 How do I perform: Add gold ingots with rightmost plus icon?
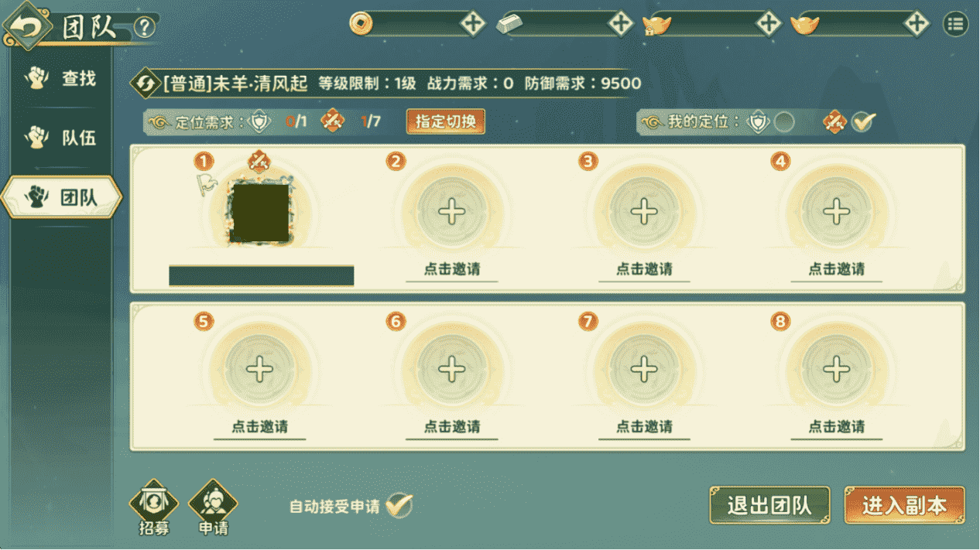coord(917,24)
